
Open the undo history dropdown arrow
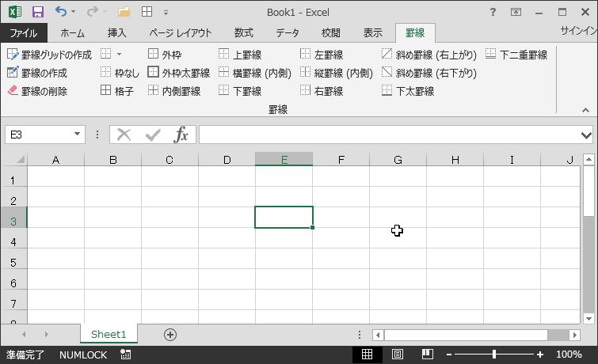(73, 12)
